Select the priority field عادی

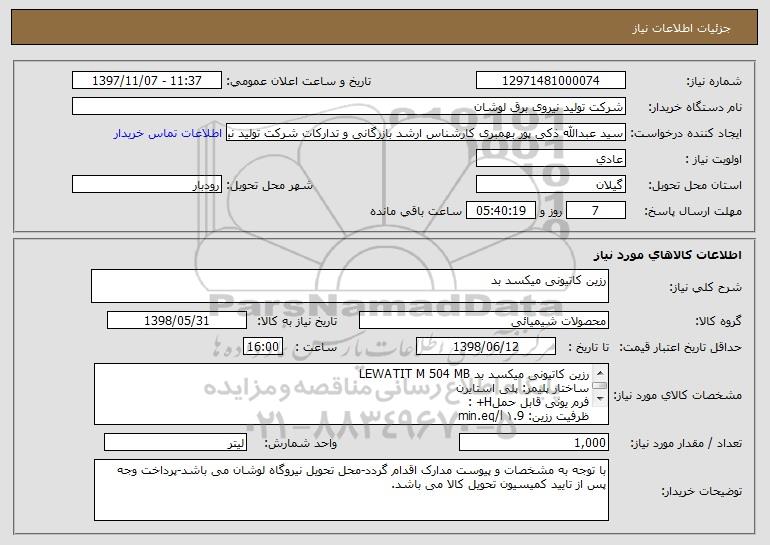(x=550, y=159)
